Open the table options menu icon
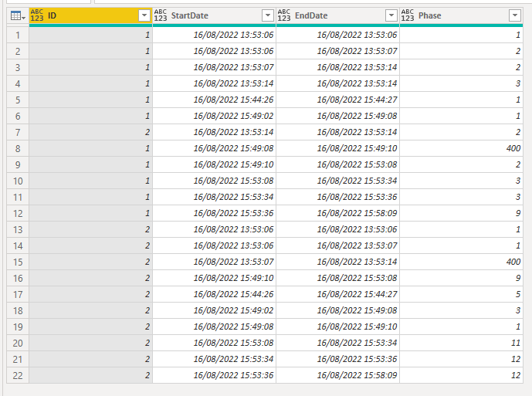The width and height of the screenshot is (532, 396). [18, 15]
